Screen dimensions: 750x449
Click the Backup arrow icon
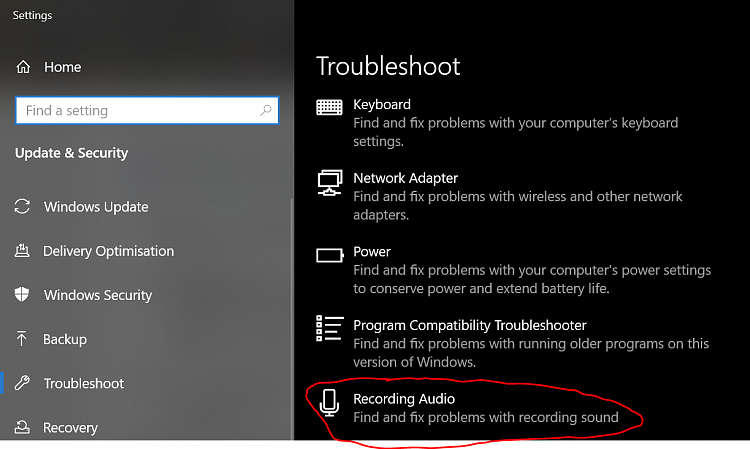(22, 339)
